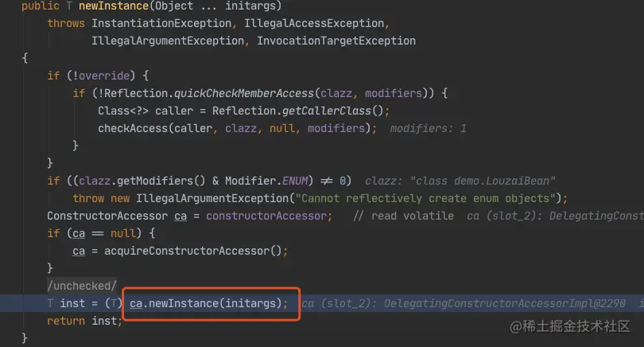Click the quickCheckMemberAccess method call
This screenshot has width=644, height=347.
244,93
